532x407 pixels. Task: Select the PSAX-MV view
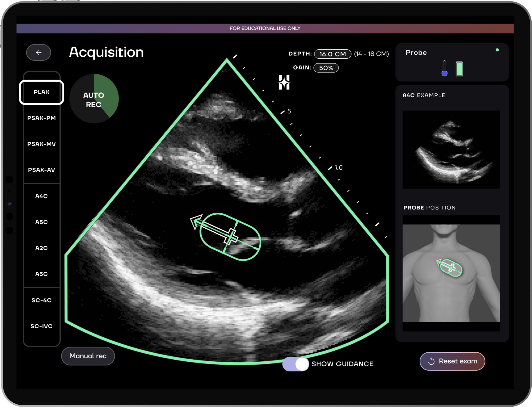pyautogui.click(x=42, y=144)
